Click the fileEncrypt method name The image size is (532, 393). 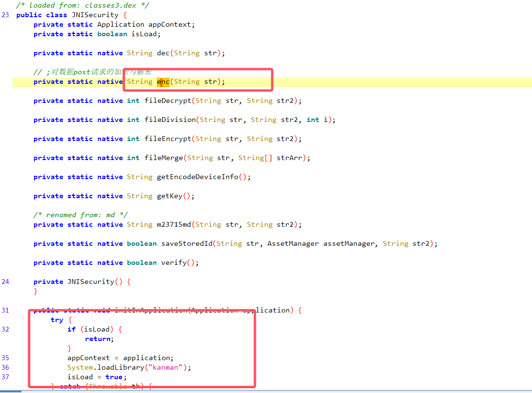(x=168, y=139)
